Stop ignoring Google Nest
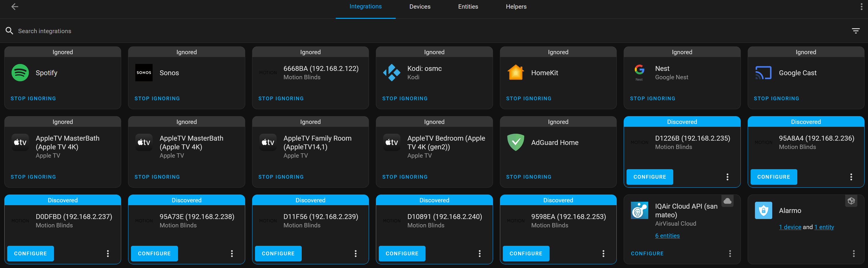Viewport: 868px width, 268px height. (653, 99)
